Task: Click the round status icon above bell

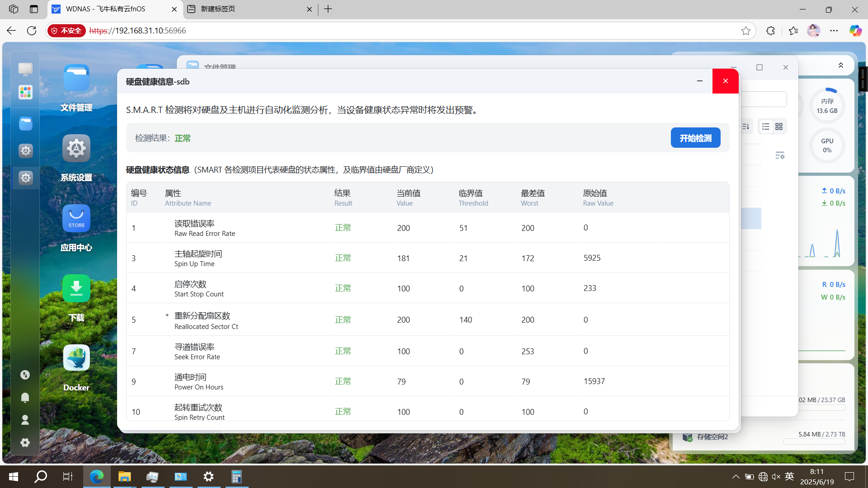Action: pyautogui.click(x=25, y=375)
